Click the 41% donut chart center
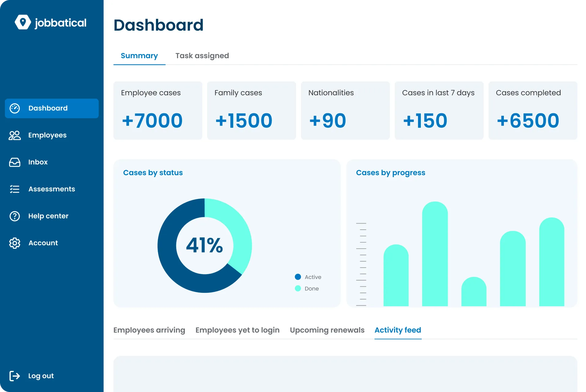 (204, 245)
